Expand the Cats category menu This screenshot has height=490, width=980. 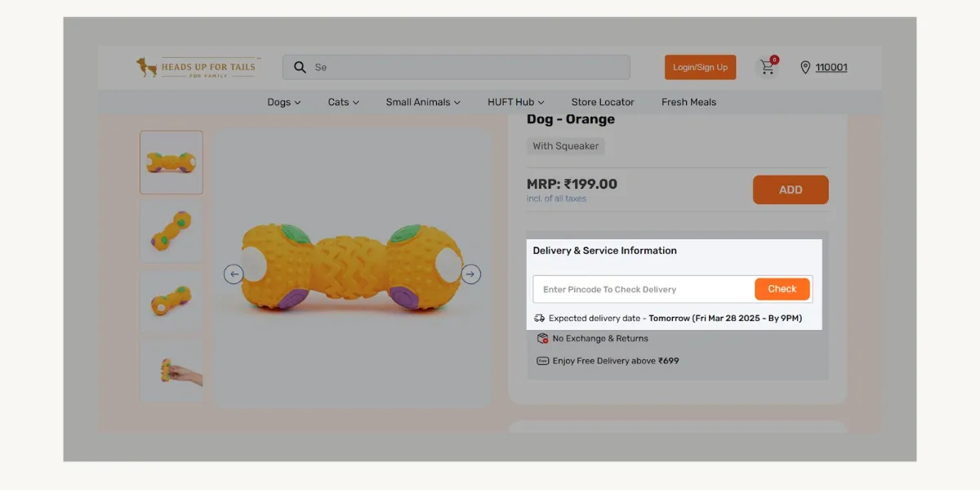click(343, 101)
